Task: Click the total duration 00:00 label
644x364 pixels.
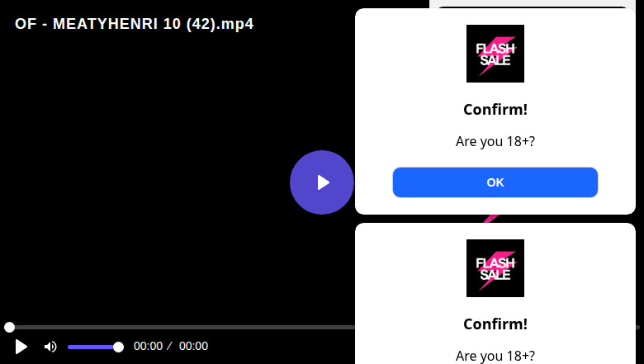Action: pos(193,347)
